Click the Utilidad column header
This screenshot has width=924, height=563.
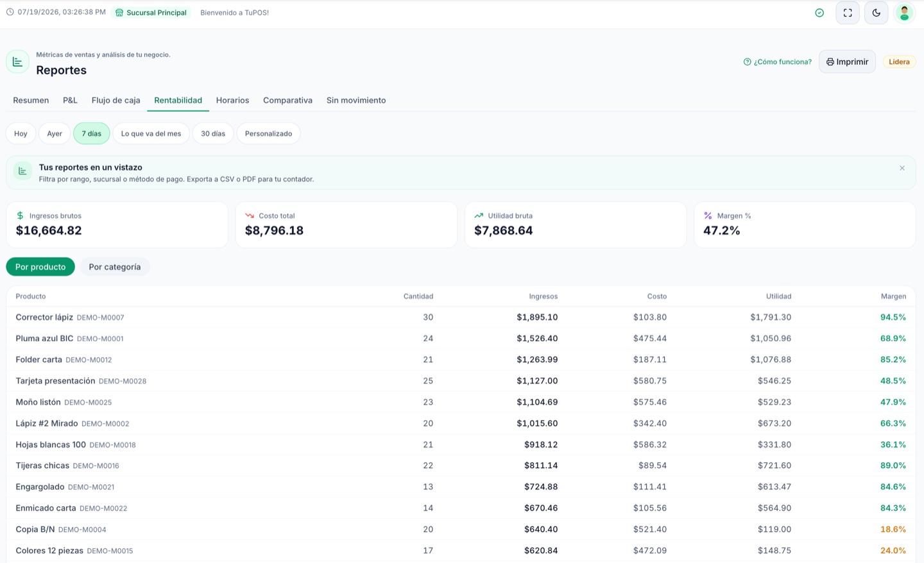coord(778,296)
